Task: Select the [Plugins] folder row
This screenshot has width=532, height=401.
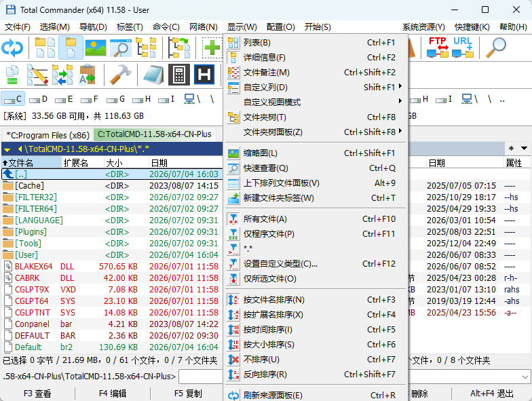Action: coord(112,232)
